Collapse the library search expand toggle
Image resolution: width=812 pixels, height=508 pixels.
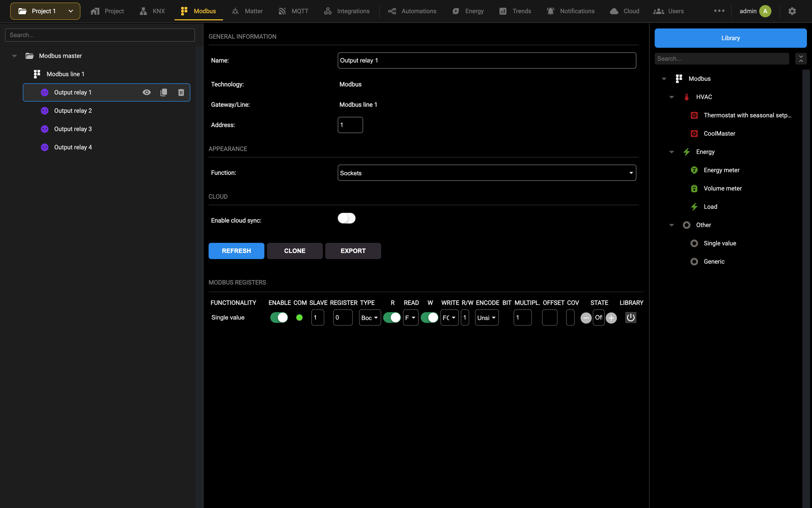point(801,58)
